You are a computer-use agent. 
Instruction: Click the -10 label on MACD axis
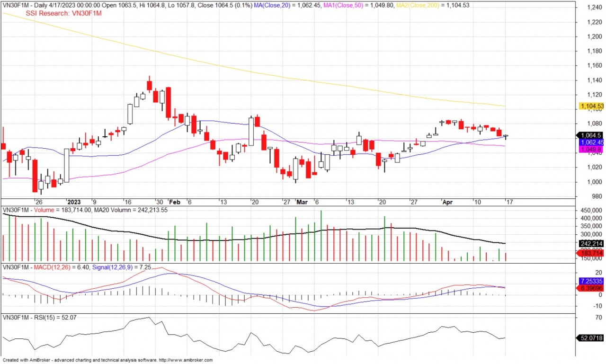(597, 306)
